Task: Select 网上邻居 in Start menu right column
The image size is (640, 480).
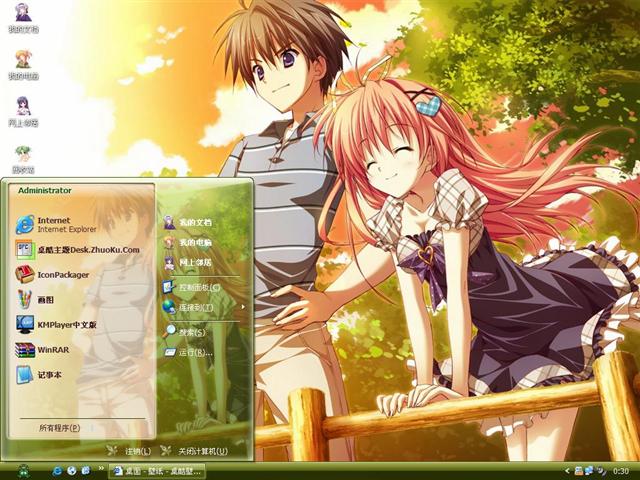Action: (x=188, y=262)
